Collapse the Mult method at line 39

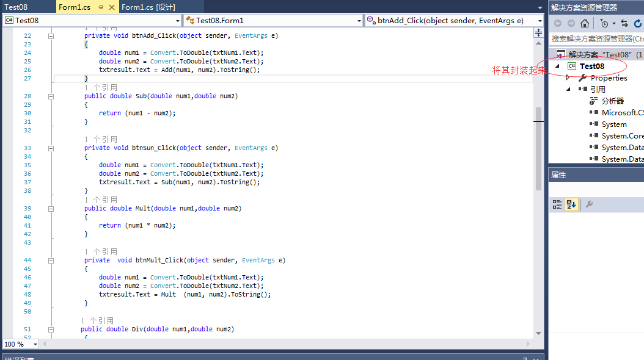click(51, 209)
